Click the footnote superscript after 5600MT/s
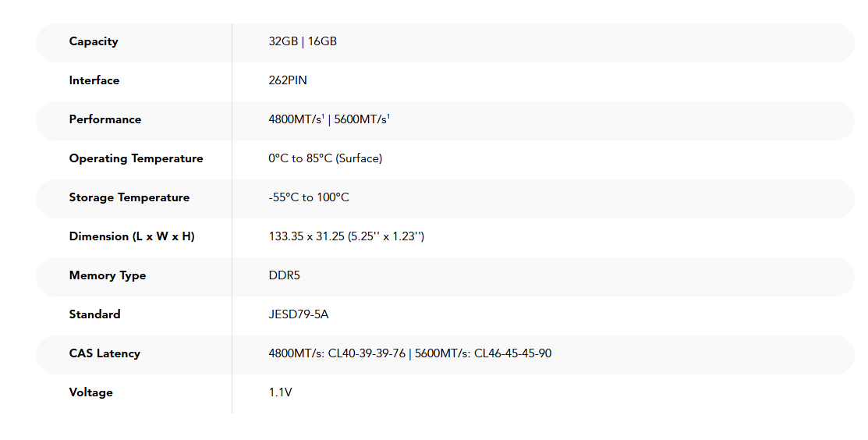The width and height of the screenshot is (868, 440). coord(388,116)
